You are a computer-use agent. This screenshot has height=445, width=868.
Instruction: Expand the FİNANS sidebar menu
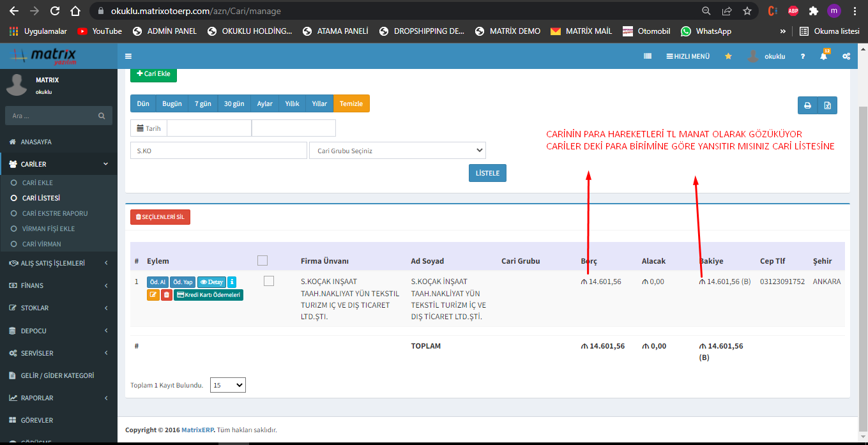[59, 285]
